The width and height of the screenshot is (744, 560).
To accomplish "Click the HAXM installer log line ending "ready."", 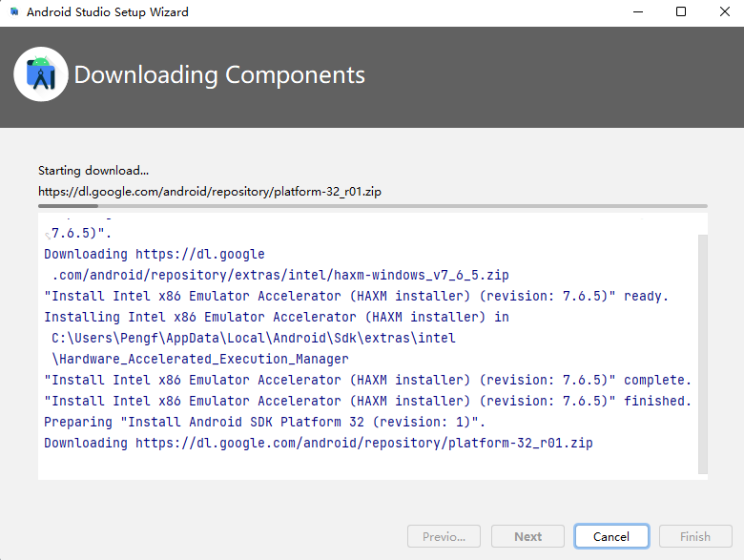I will tap(357, 296).
